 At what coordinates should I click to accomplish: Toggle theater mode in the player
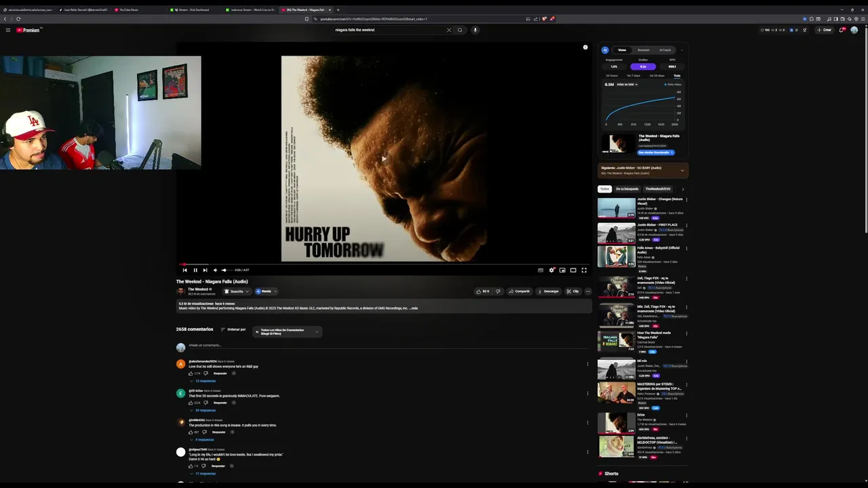coord(573,270)
